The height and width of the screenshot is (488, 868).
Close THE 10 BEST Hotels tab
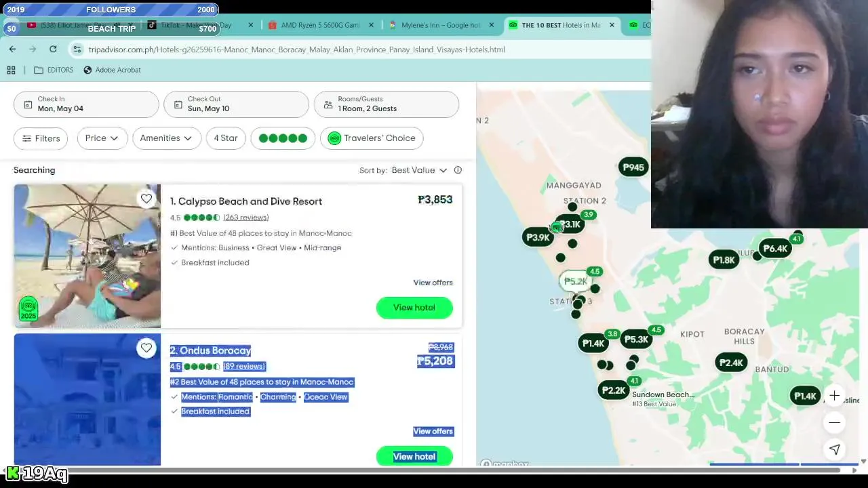point(612,25)
